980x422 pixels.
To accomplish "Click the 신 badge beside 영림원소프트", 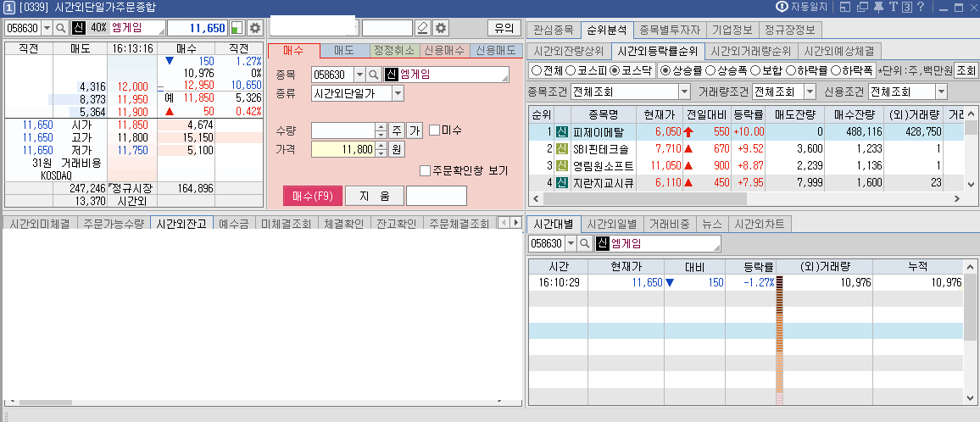I will 561,166.
